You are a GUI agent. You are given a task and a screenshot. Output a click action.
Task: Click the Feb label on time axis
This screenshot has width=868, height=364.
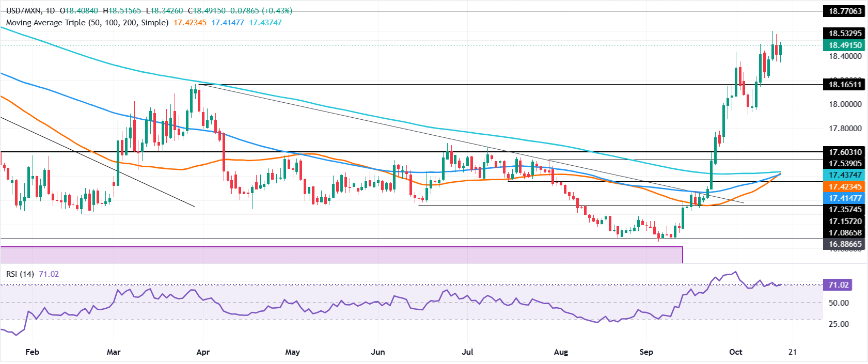32,352
